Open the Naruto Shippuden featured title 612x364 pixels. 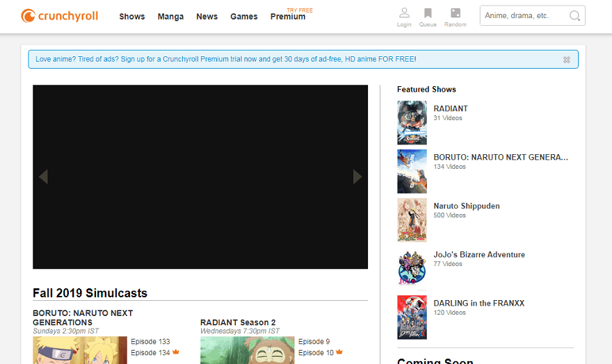click(x=467, y=206)
